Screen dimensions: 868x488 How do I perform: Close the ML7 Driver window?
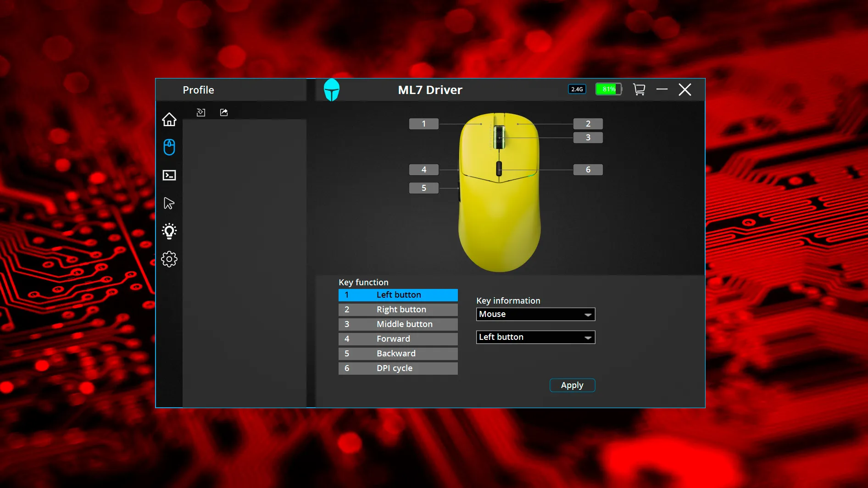coord(685,89)
